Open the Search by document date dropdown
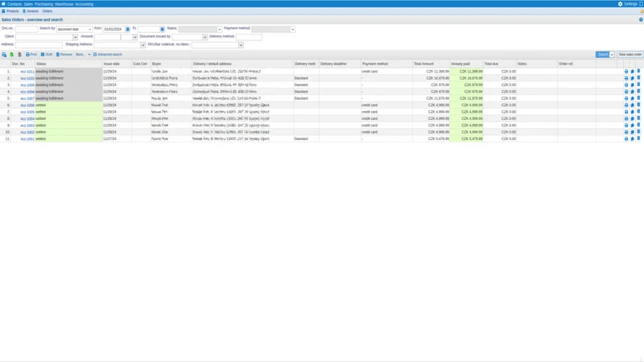644x362 pixels. (74, 29)
